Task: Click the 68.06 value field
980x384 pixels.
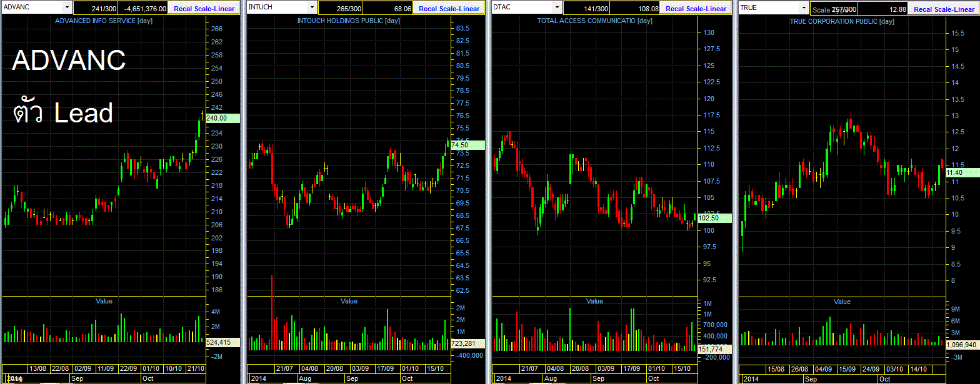Action: (388, 9)
